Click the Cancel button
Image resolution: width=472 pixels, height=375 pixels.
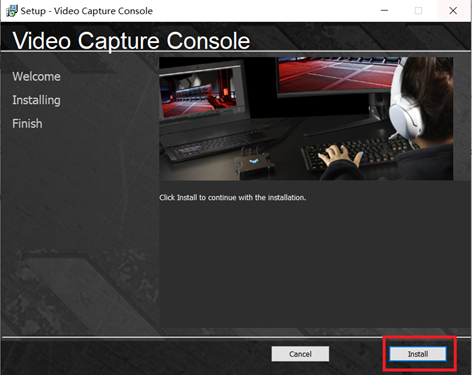(x=300, y=354)
